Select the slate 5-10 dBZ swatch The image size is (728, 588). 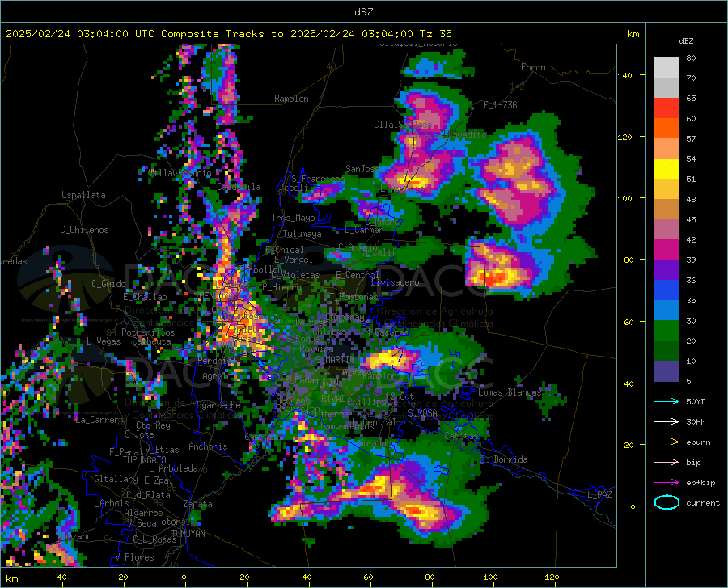pos(667,371)
